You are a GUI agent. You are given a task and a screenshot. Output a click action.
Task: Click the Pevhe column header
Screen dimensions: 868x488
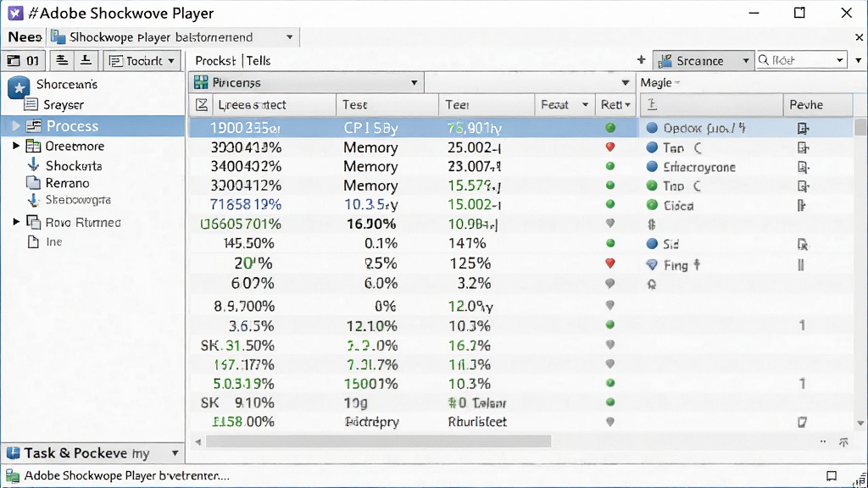coord(818,104)
